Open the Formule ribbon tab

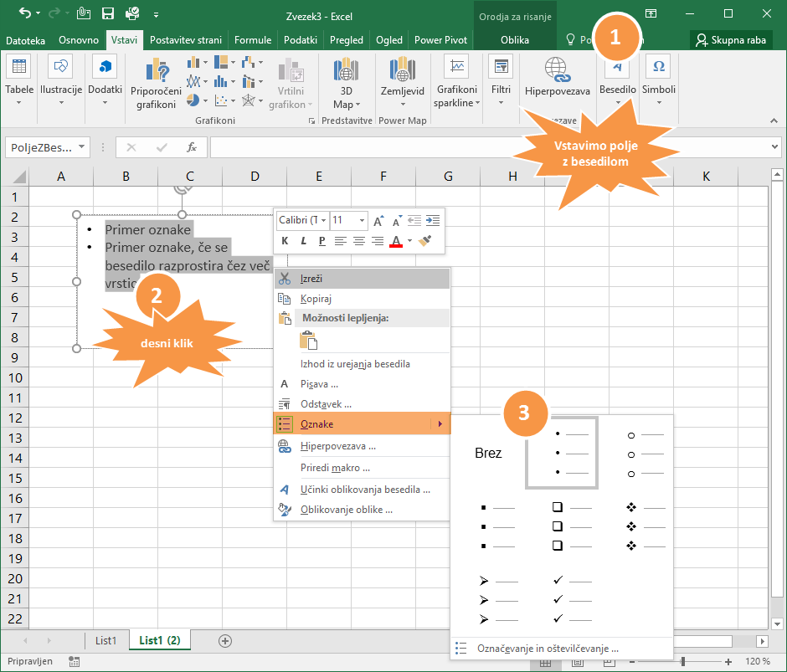click(x=253, y=40)
